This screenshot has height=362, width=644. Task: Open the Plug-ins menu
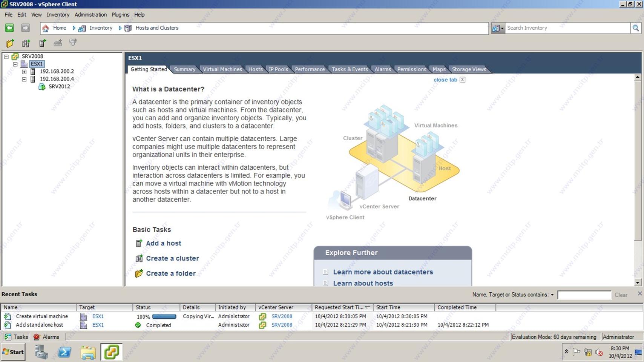pos(120,15)
